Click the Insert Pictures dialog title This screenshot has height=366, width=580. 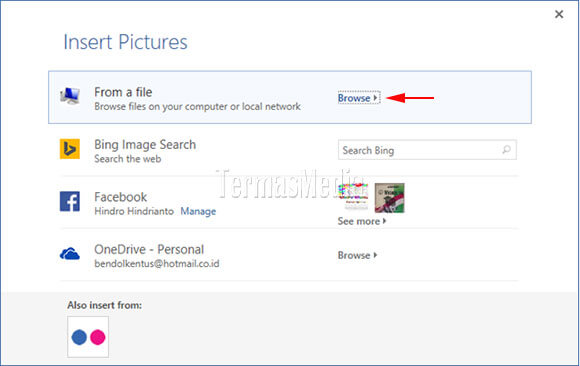[x=125, y=42]
